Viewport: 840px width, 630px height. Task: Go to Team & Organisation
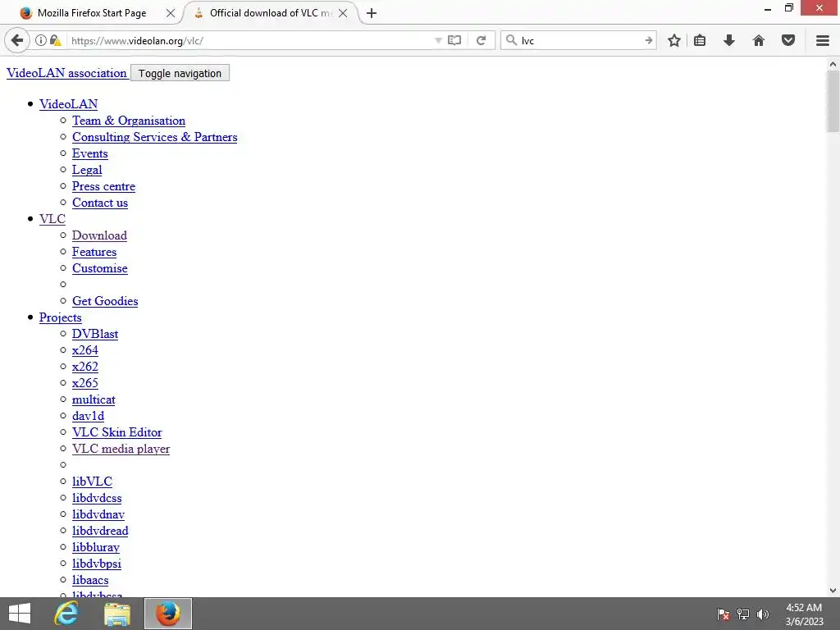point(129,121)
